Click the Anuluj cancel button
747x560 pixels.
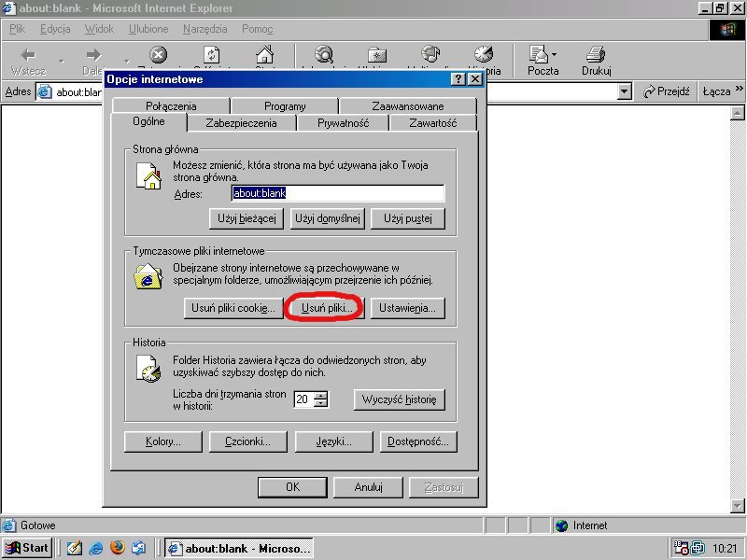pyautogui.click(x=368, y=487)
